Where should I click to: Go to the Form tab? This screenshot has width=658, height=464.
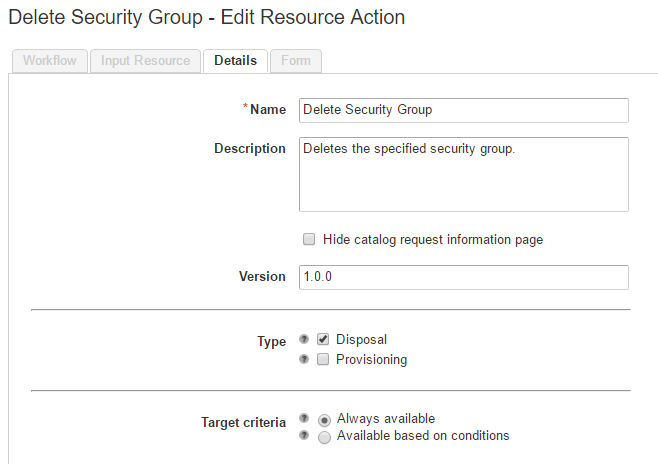296,61
